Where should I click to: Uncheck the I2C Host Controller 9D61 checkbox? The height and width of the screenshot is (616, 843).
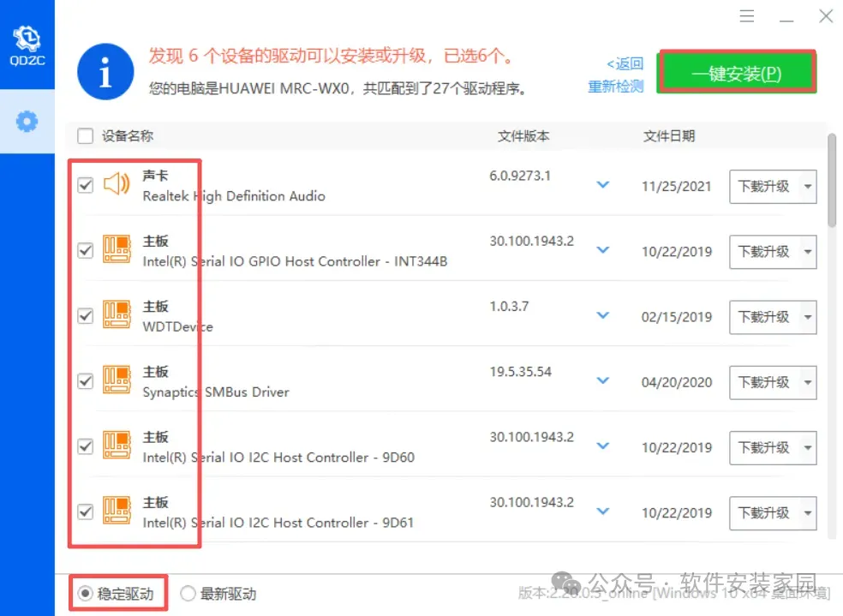(x=86, y=511)
